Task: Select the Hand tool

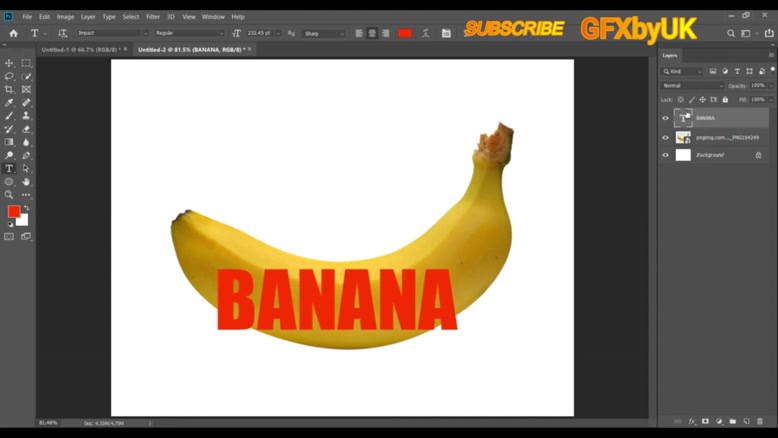Action: coord(26,182)
